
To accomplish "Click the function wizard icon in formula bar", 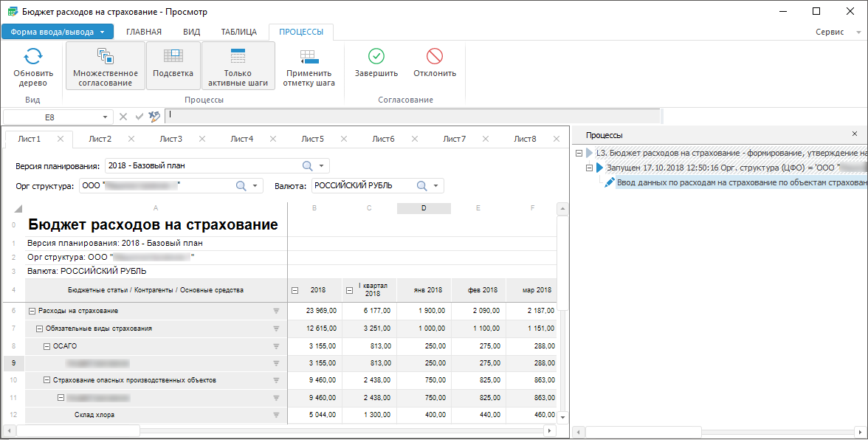I will pos(154,117).
